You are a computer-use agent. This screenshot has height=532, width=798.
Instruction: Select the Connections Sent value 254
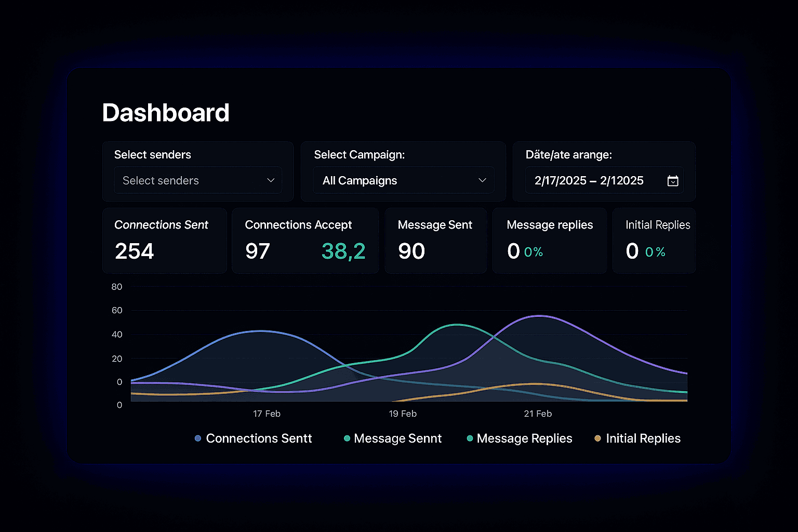point(135,251)
